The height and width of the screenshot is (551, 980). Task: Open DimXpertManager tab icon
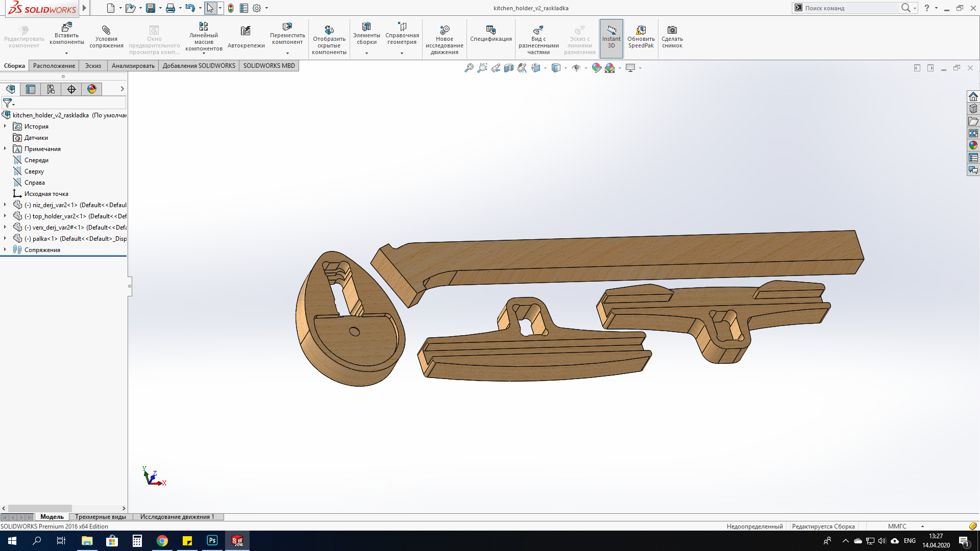point(71,89)
